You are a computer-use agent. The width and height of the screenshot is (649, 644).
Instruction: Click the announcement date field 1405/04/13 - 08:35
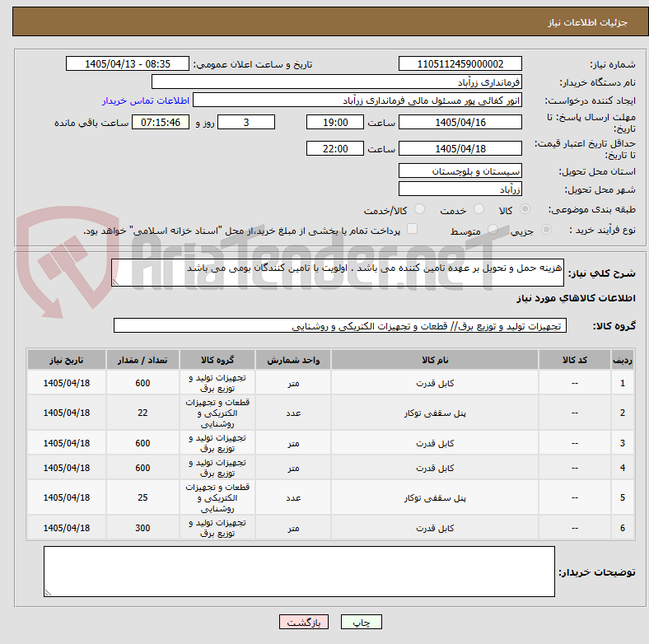tap(128, 63)
